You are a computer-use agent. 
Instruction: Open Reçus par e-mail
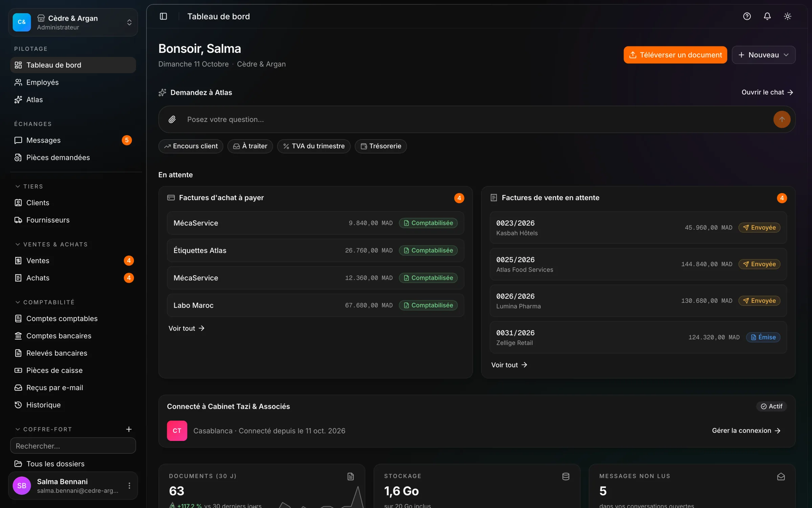[73, 387]
